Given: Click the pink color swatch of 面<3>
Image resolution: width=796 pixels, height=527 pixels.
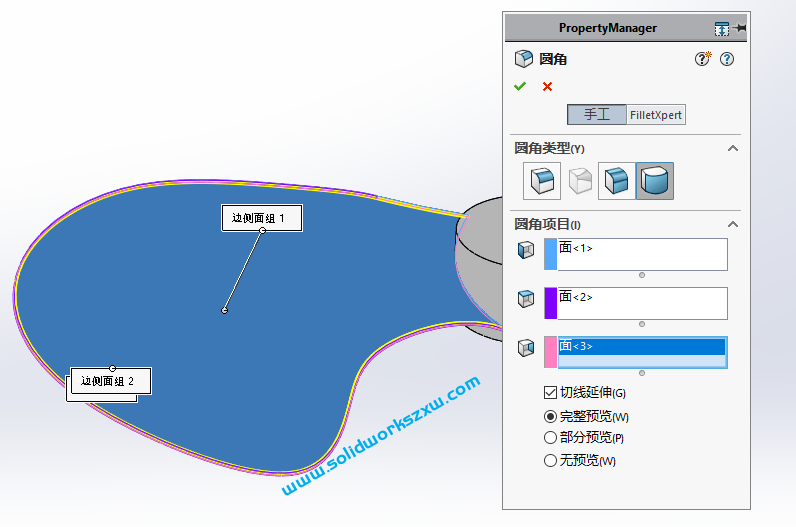Looking at the screenshot, I should tap(550, 352).
